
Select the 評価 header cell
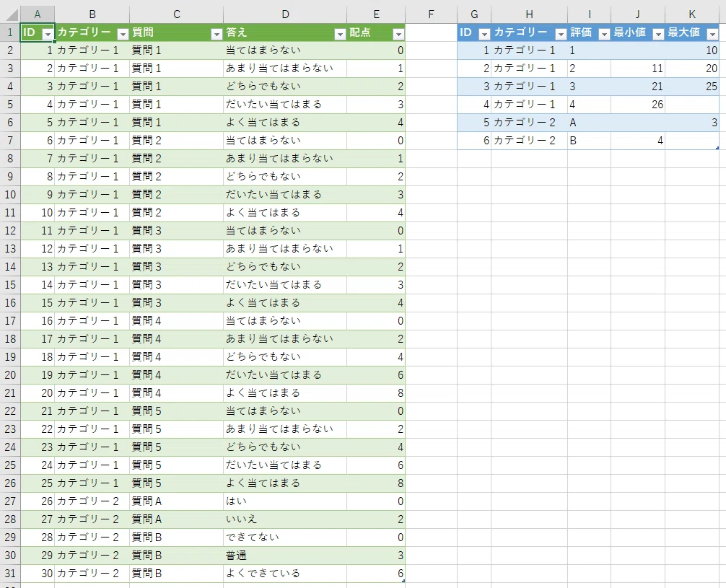(590, 32)
